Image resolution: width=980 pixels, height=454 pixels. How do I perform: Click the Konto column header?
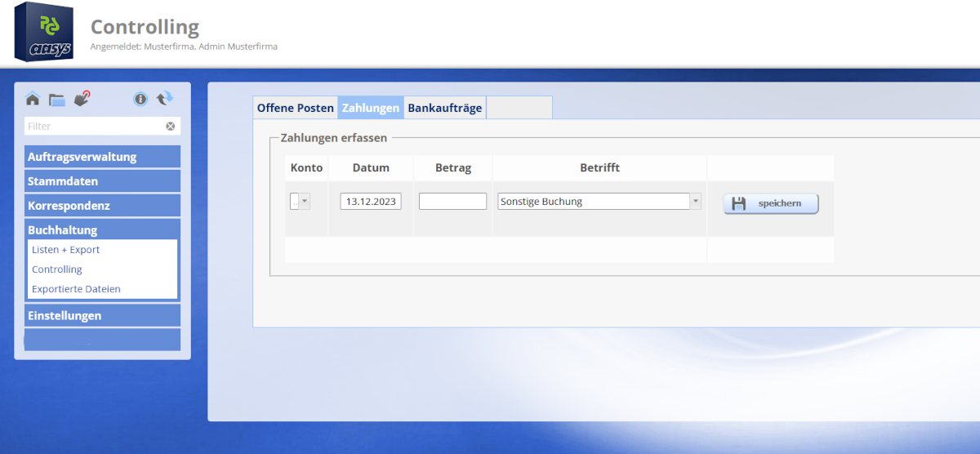(307, 167)
